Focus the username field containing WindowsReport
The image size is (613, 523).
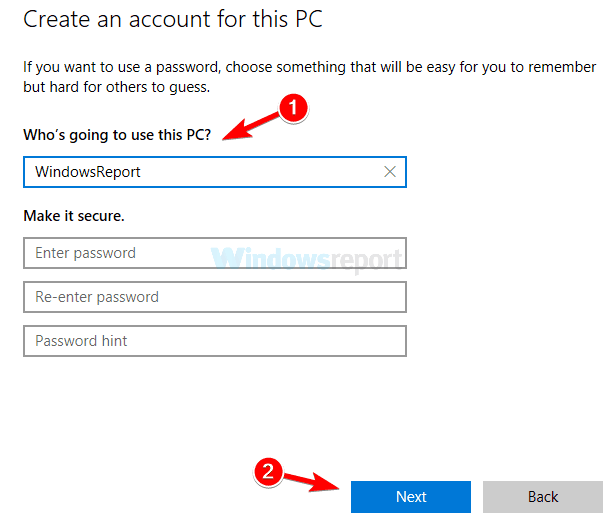point(200,172)
